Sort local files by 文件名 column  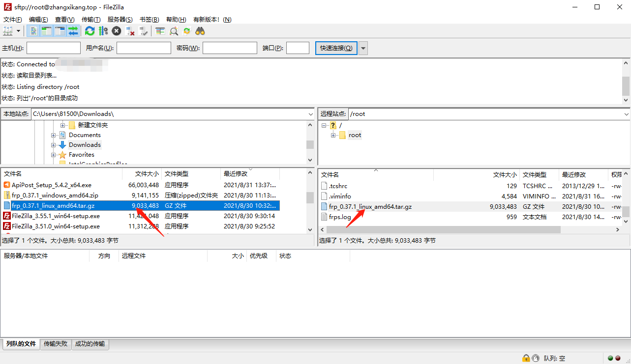62,174
